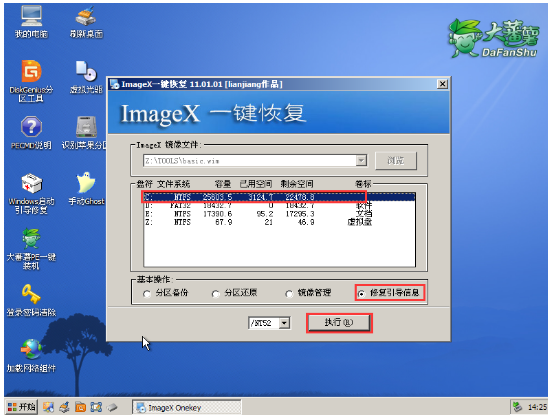
Task: Click the orange folder quick launch icon
Action: tap(80, 407)
